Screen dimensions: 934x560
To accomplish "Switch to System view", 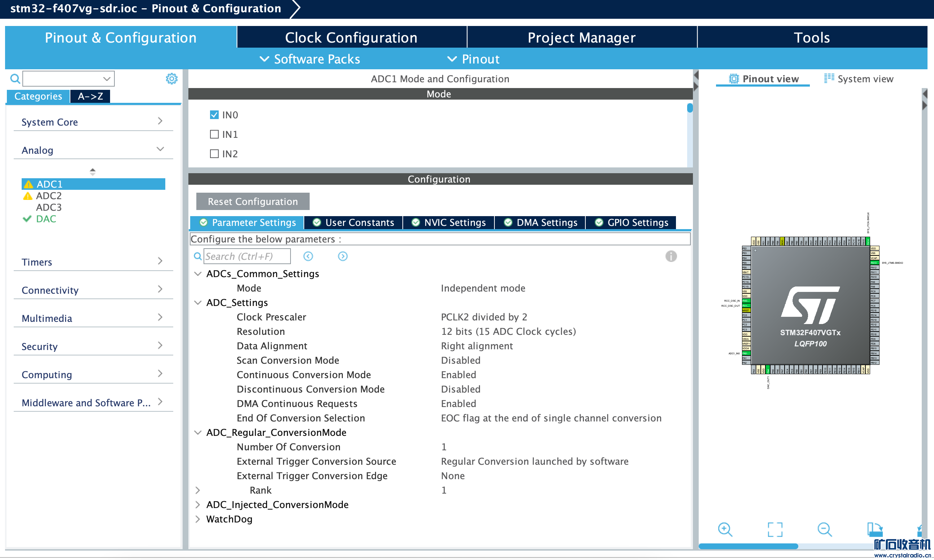I will point(859,79).
